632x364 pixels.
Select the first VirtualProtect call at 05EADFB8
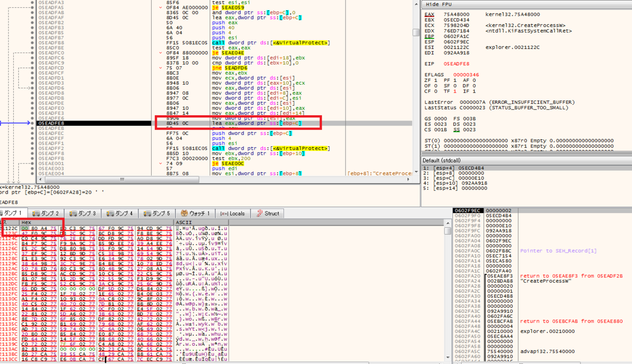[x=271, y=43]
